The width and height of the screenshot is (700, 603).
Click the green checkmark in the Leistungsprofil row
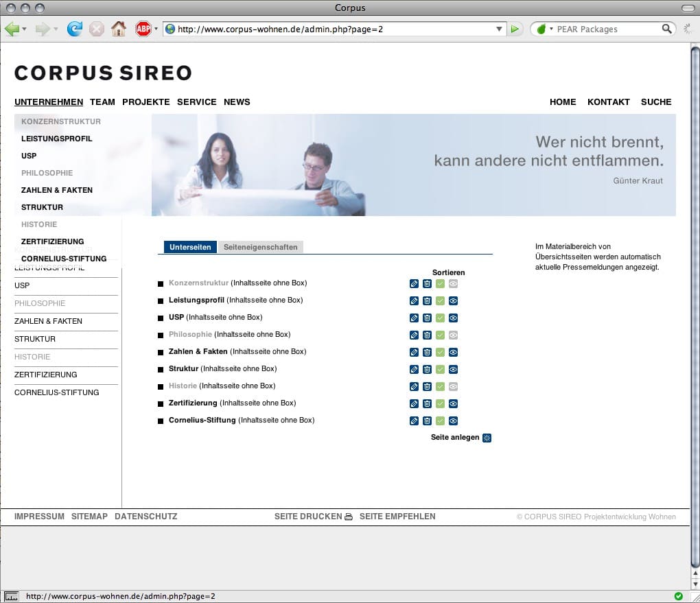[440, 301]
